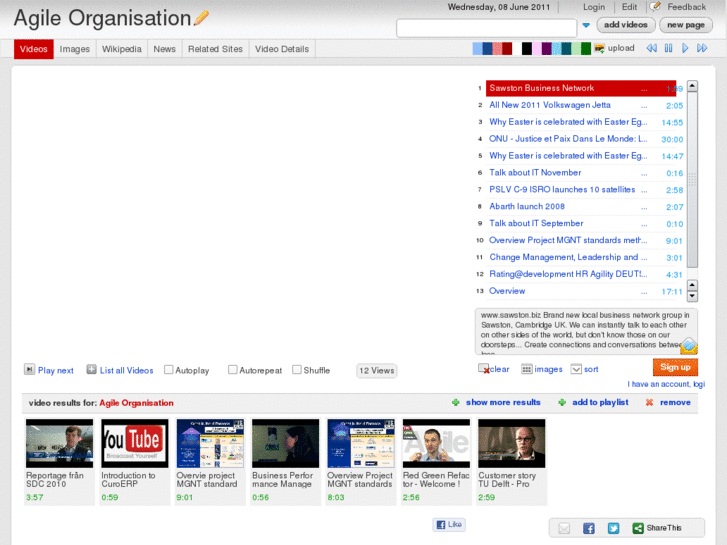
Task: Share via the email envelope icon
Action: coord(564,528)
